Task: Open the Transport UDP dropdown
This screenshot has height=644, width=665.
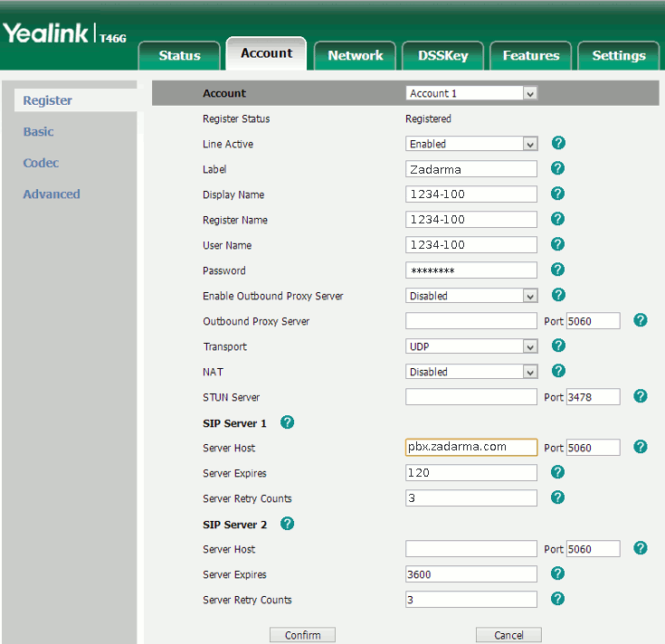Action: (x=471, y=346)
